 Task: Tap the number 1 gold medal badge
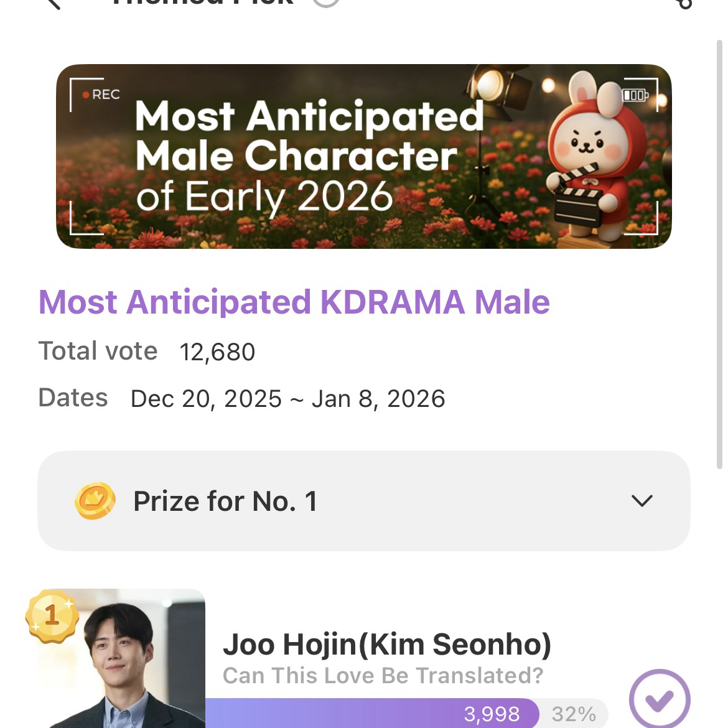pos(52,616)
